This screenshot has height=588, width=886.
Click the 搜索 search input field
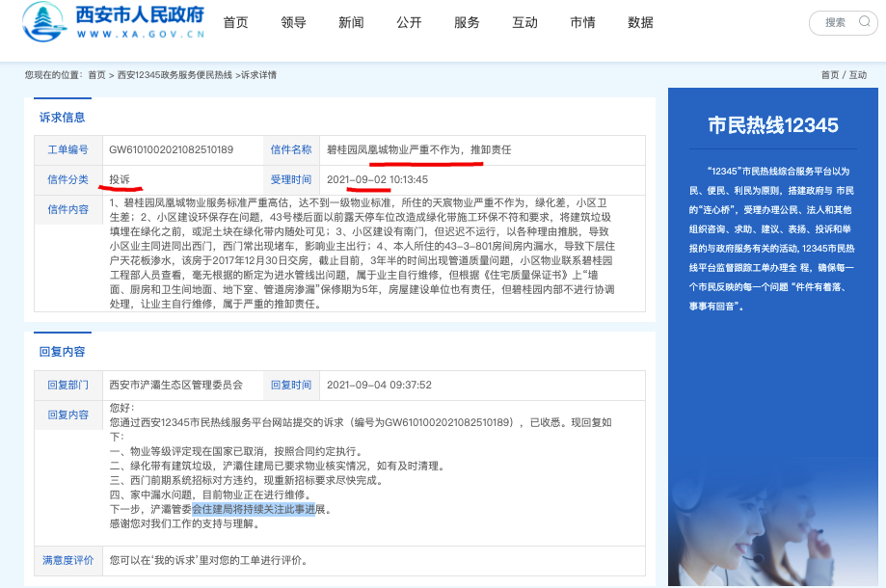point(843,22)
